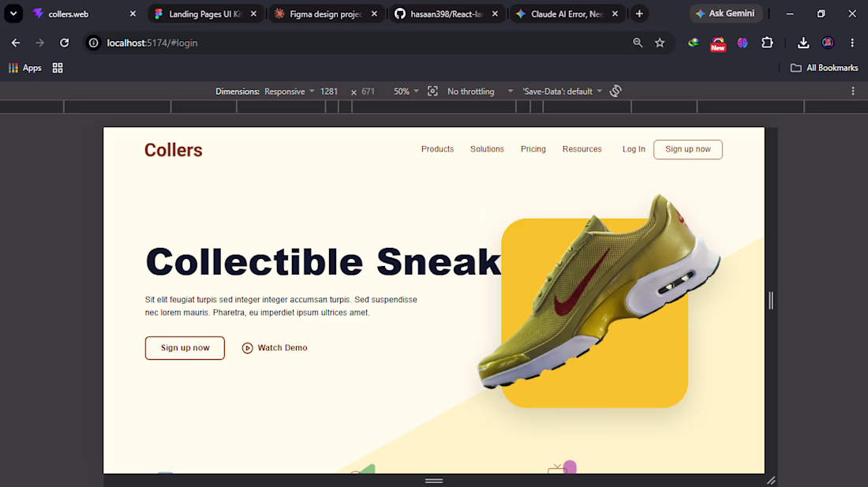The height and width of the screenshot is (487, 868).
Task: Grab the viewport bottom resize handle
Action: coord(434,481)
